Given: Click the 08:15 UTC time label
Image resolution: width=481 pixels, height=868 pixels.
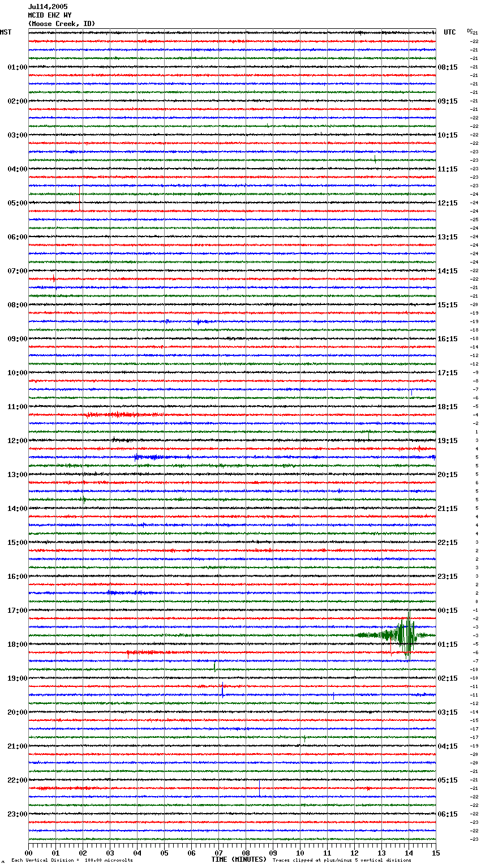Looking at the screenshot, I should click(x=448, y=67).
